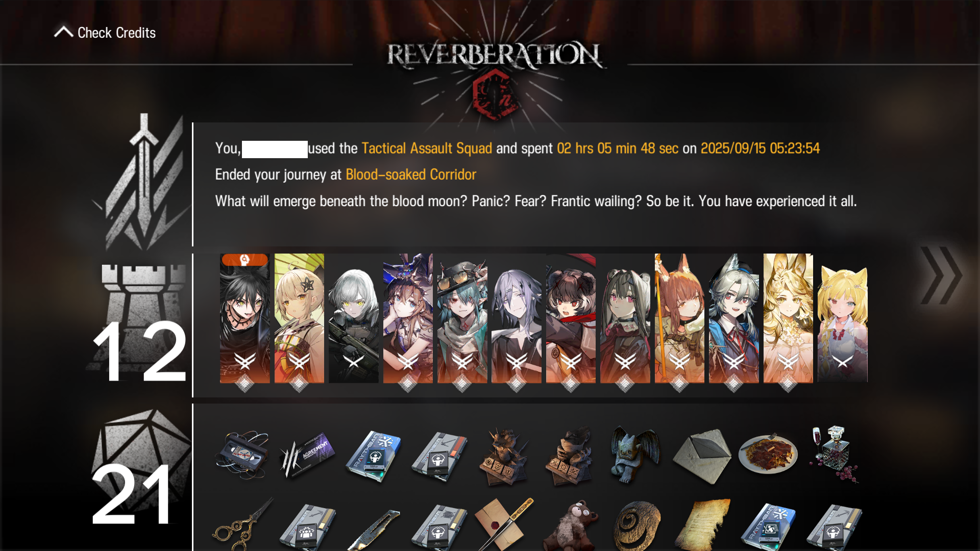
Task: Click the plate of food relic
Action: [768, 454]
